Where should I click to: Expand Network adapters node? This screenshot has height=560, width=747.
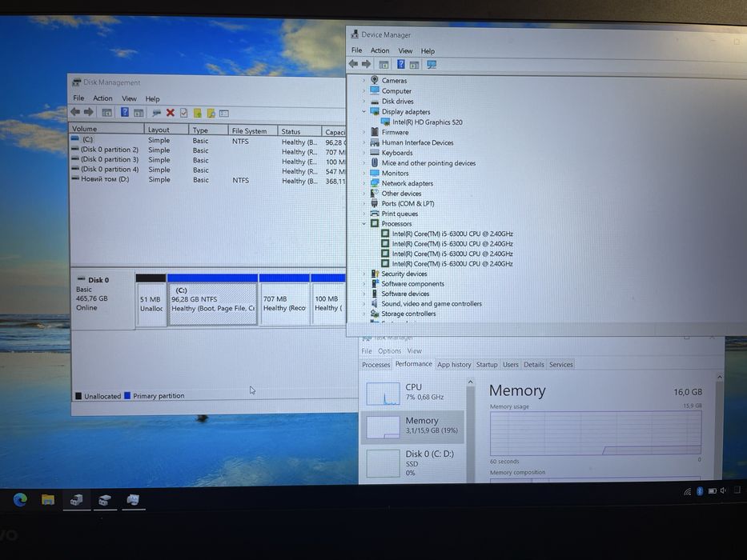363,183
